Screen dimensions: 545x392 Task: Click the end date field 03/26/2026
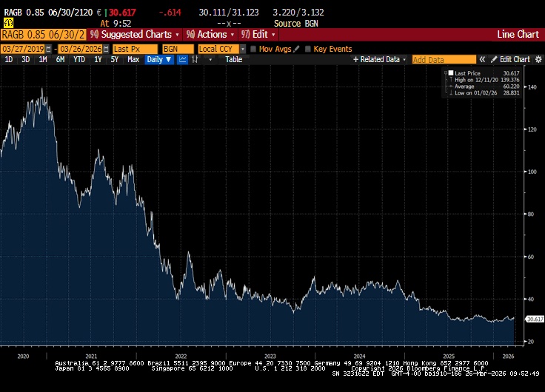80,49
